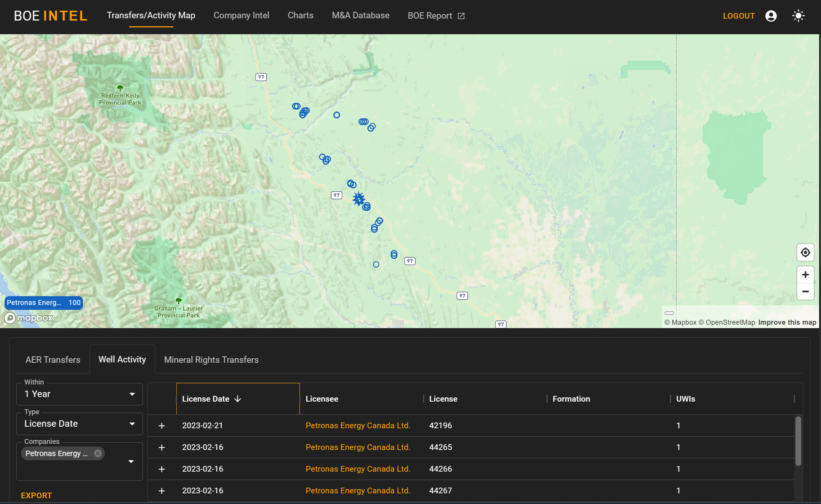Image resolution: width=821 pixels, height=504 pixels.
Task: Click the external link icon beside BOE Report
Action: pos(461,16)
